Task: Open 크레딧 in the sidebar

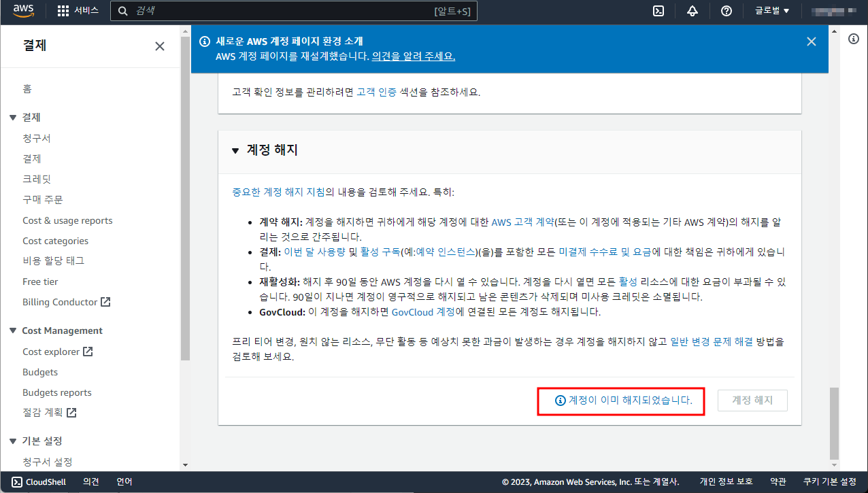Action: point(37,179)
